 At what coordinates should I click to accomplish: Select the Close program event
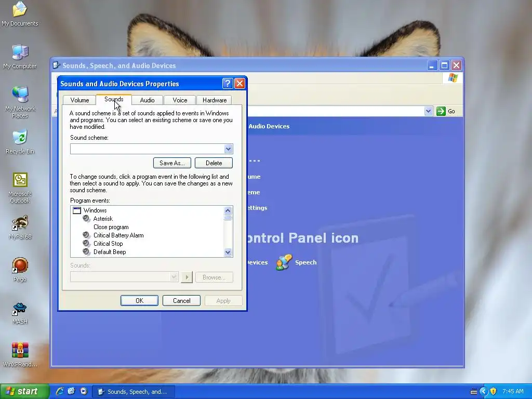coord(111,227)
